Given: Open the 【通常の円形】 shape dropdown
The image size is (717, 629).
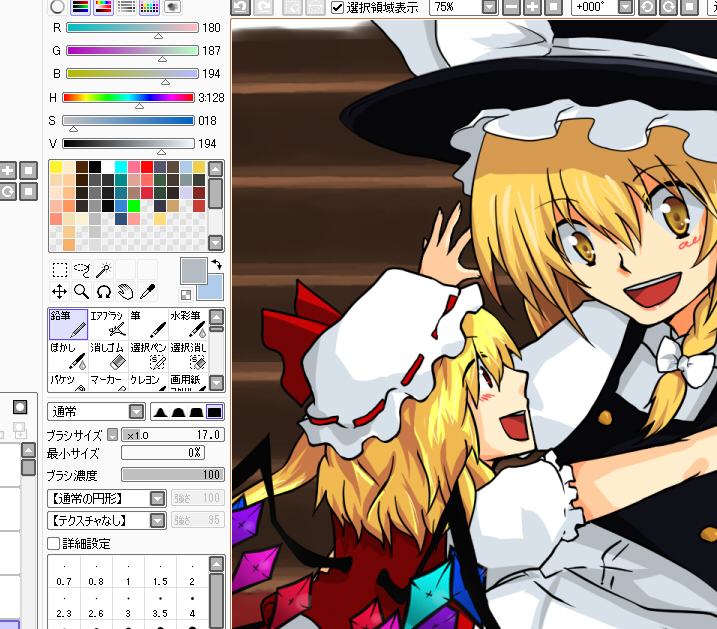Looking at the screenshot, I should tap(158, 498).
